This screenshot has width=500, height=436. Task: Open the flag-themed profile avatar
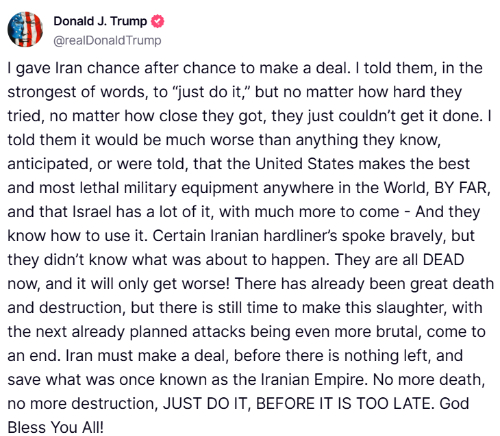(x=25, y=29)
